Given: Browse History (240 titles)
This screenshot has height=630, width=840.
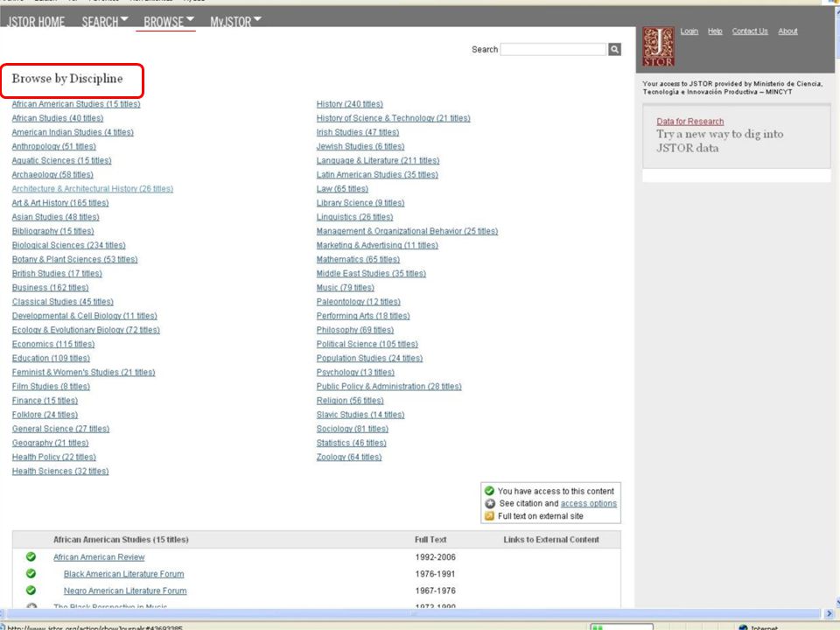Looking at the screenshot, I should [350, 104].
